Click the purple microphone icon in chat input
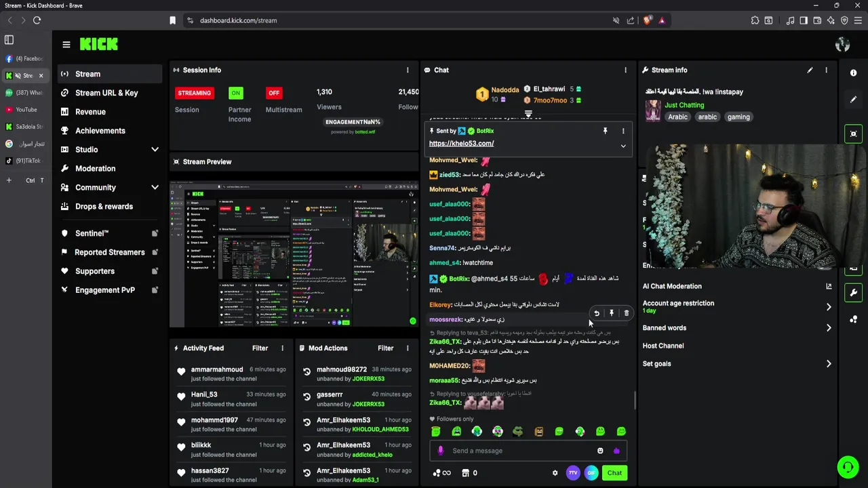 (x=441, y=451)
